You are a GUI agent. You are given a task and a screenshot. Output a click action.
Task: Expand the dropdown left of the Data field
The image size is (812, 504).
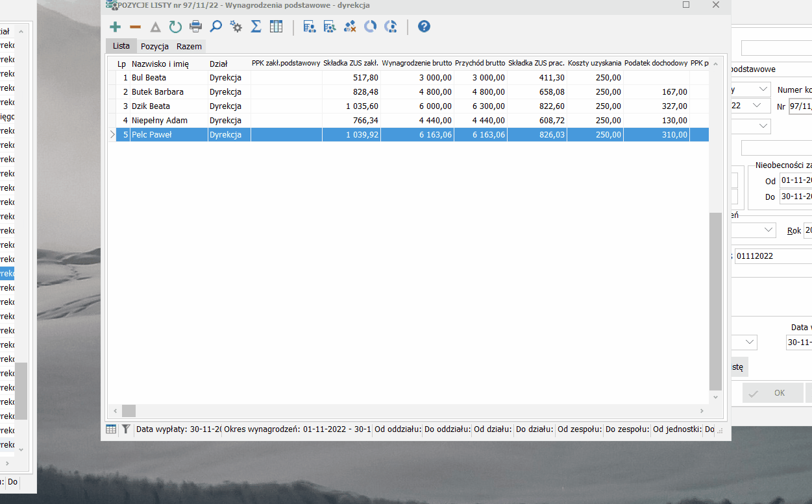coord(750,342)
